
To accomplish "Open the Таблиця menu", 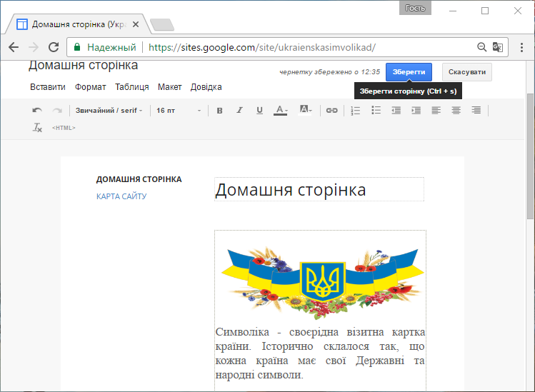I will click(131, 87).
